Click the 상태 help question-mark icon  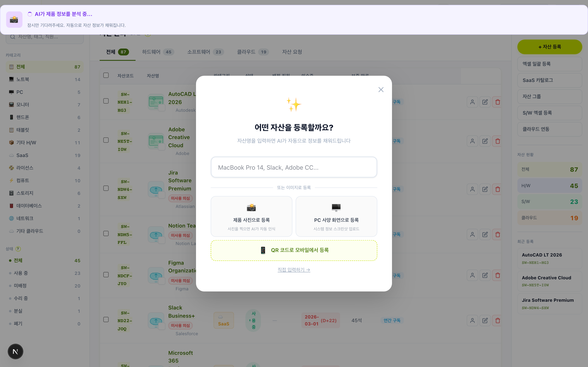(18, 249)
